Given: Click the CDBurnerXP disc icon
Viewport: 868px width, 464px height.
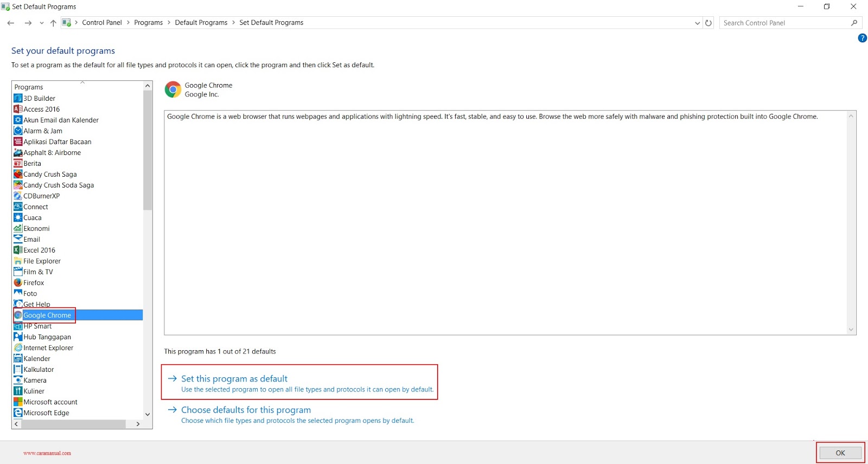Looking at the screenshot, I should 18,196.
